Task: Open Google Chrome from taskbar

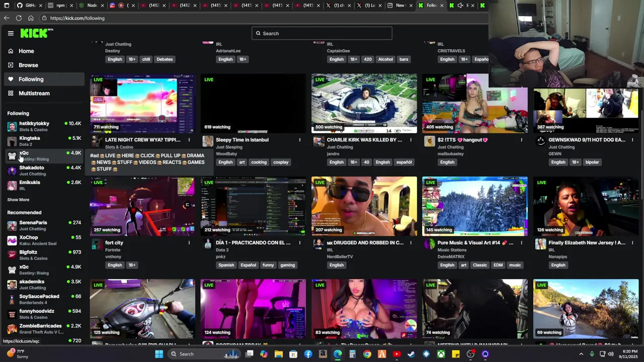Action: (x=367, y=354)
